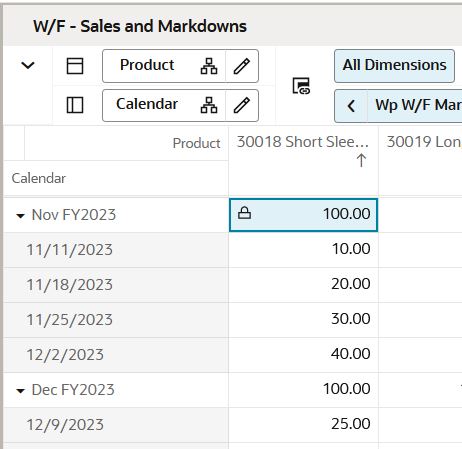Go to previous measure profile arrow

[x=351, y=106]
